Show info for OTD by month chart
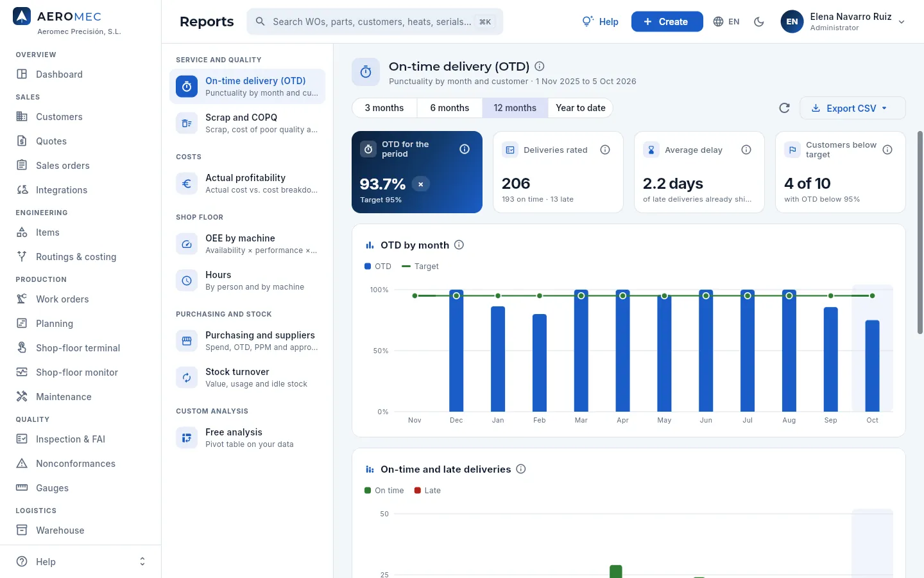924x578 pixels. coord(459,245)
